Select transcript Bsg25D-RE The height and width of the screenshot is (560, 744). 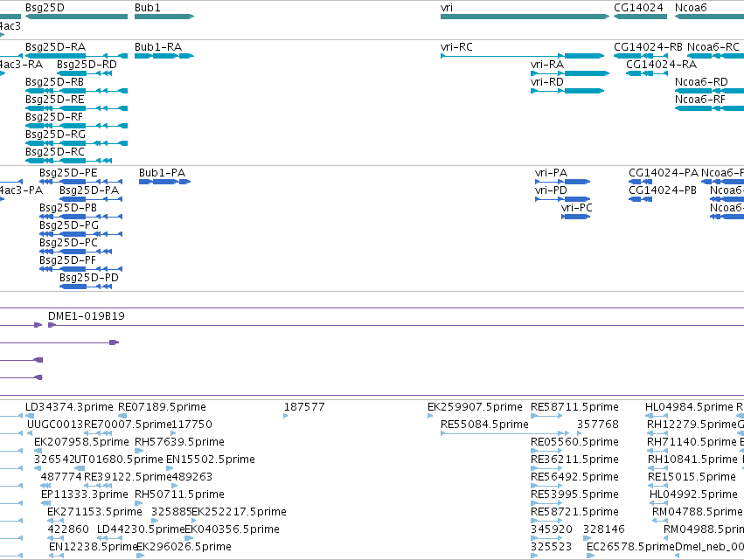[76, 108]
